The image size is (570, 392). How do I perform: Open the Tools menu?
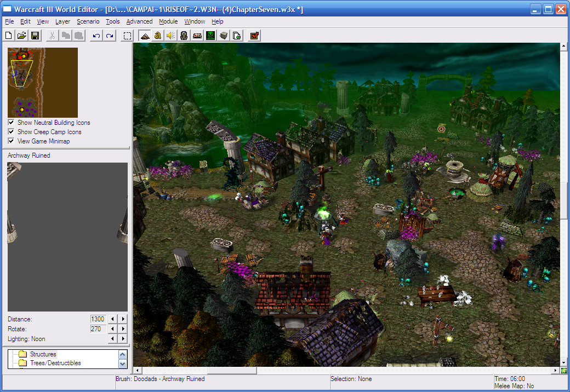click(x=113, y=21)
